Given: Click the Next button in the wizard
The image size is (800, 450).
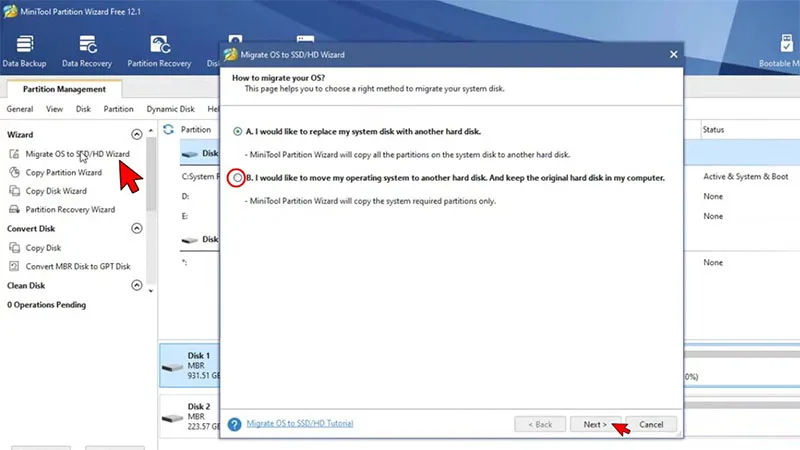Looking at the screenshot, I should click(x=595, y=424).
